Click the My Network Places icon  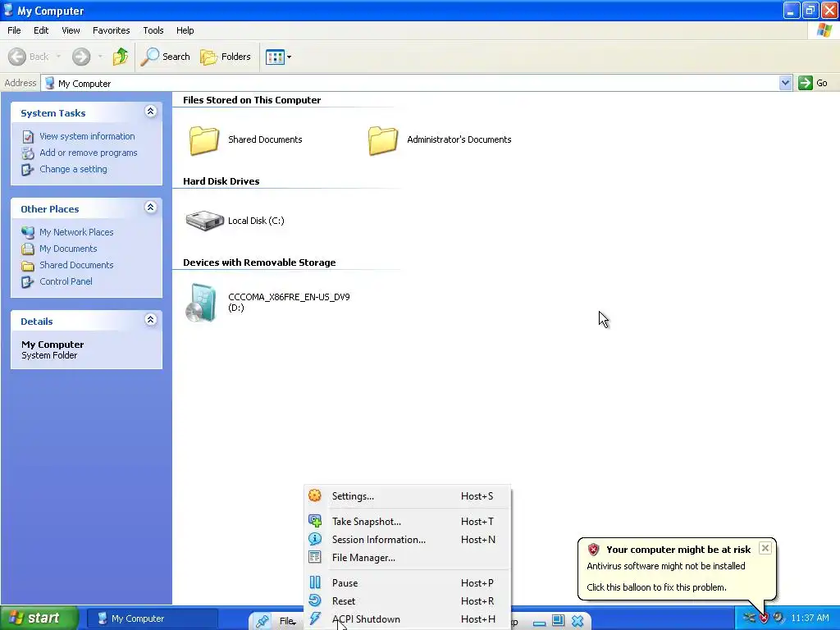pyautogui.click(x=28, y=232)
